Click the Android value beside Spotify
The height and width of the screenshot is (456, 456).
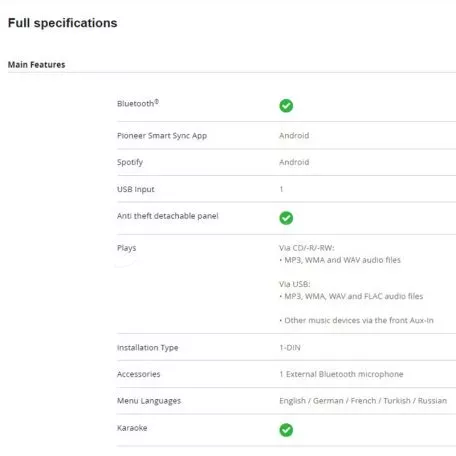(x=294, y=162)
